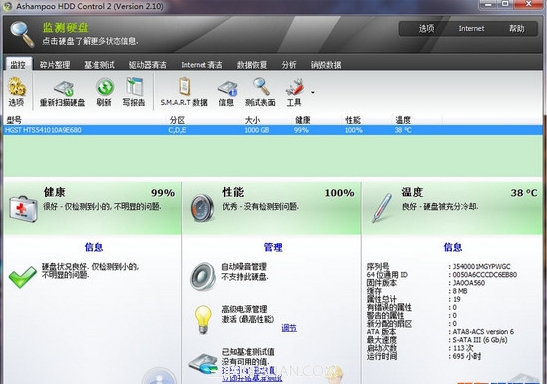The height and width of the screenshot is (384, 547).
Task: Click the first-aid kit health icon
Action: (23, 208)
